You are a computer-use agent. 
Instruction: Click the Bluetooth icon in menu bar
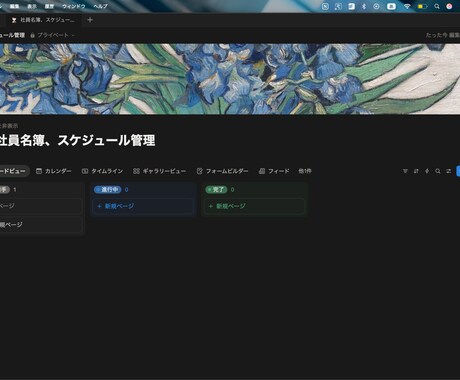pyautogui.click(x=364, y=6)
